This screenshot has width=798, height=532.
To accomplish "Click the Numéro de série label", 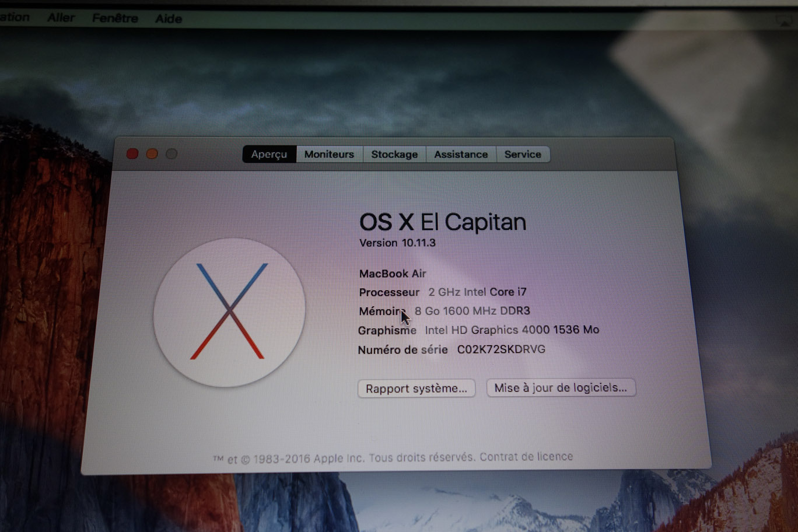I will (x=402, y=350).
